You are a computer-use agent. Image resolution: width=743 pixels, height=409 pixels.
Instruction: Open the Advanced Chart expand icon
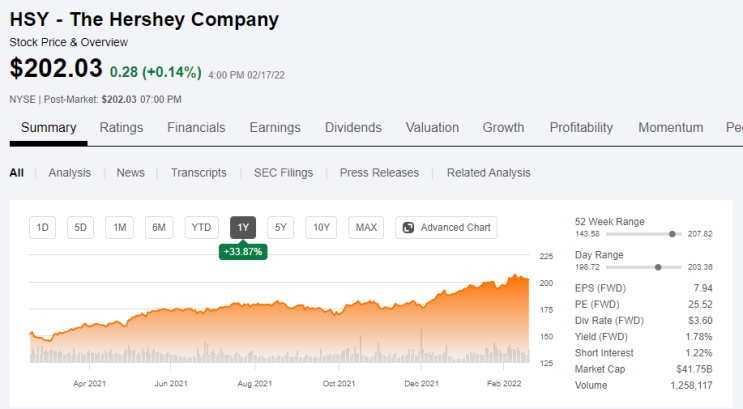tap(408, 227)
